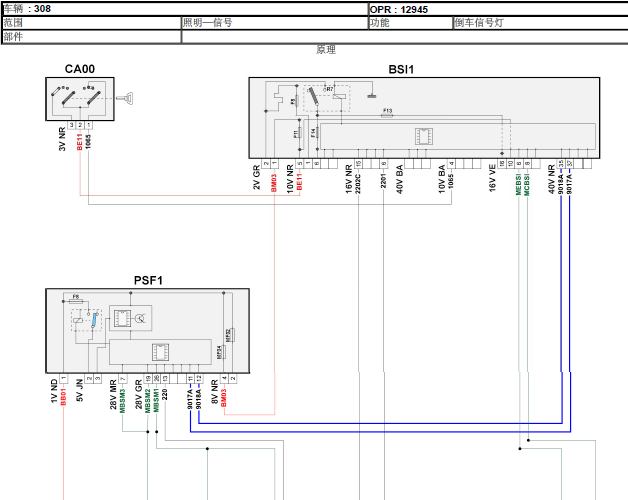The height and width of the screenshot is (500, 628).
Task: Click the CA00 component title
Action: click(x=80, y=68)
